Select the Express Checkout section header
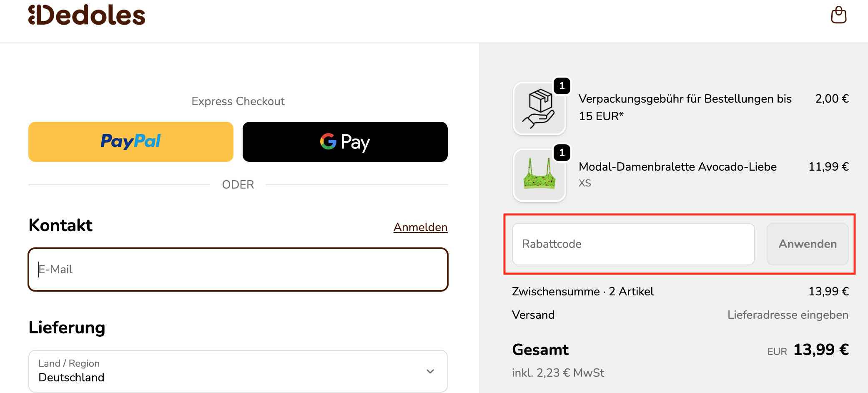This screenshot has height=393, width=868. (x=238, y=101)
